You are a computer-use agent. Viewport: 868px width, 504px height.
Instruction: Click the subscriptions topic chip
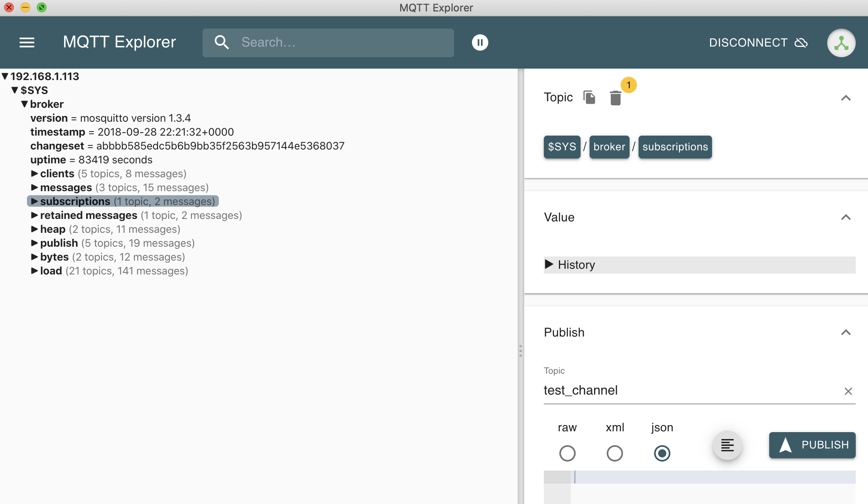click(x=675, y=147)
